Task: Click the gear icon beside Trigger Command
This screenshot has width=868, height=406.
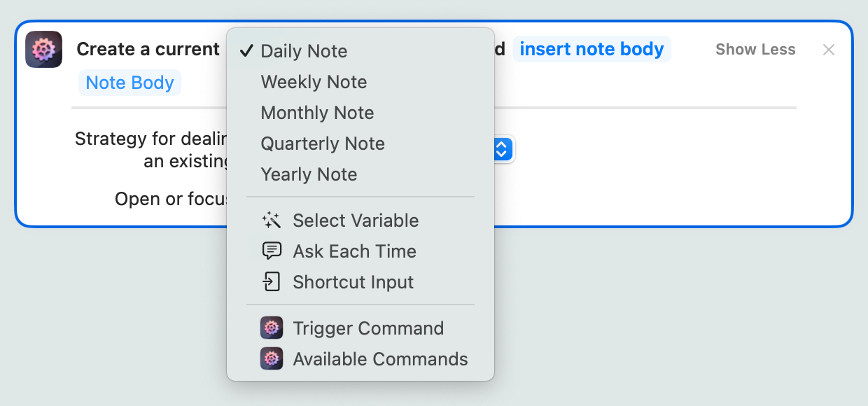Action: (272, 328)
